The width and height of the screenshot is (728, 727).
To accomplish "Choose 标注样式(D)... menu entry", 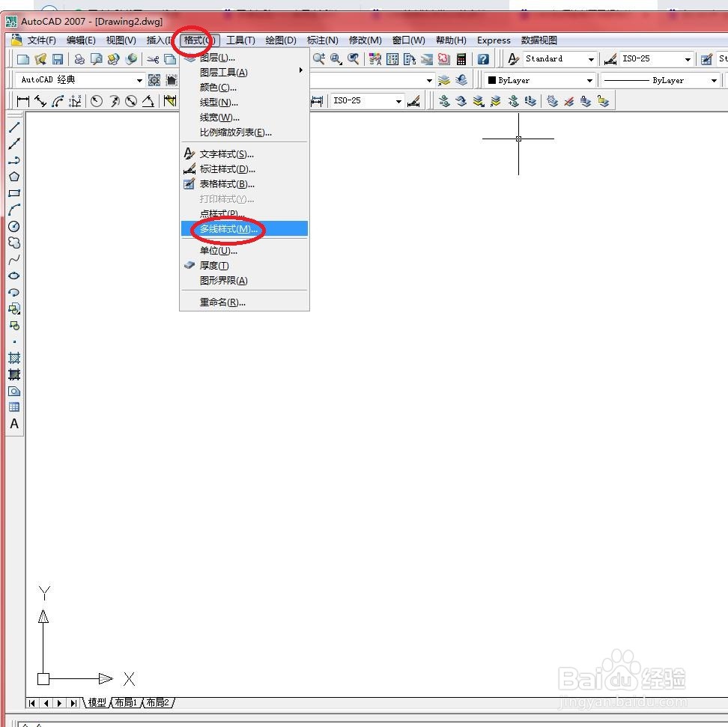I will click(x=244, y=169).
